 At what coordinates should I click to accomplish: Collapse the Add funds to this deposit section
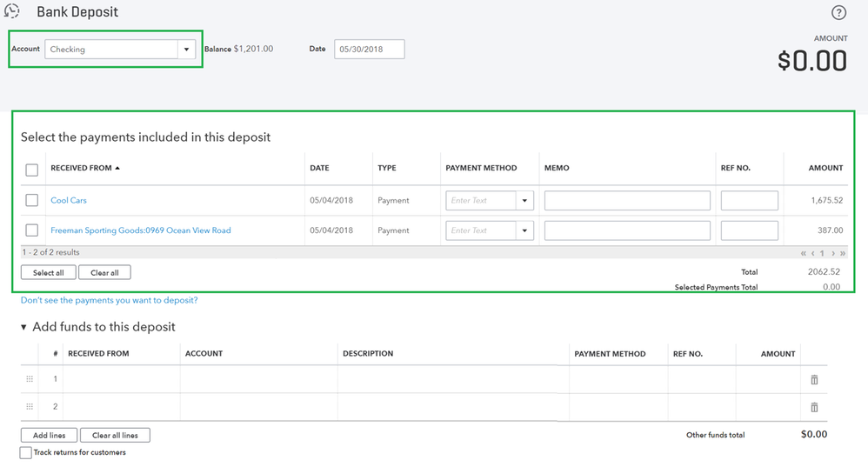click(24, 327)
